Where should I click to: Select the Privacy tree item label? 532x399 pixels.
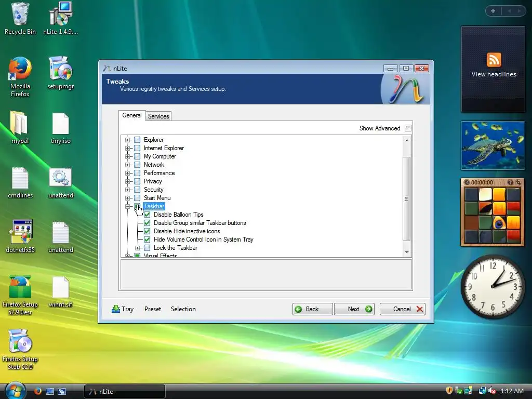153,181
